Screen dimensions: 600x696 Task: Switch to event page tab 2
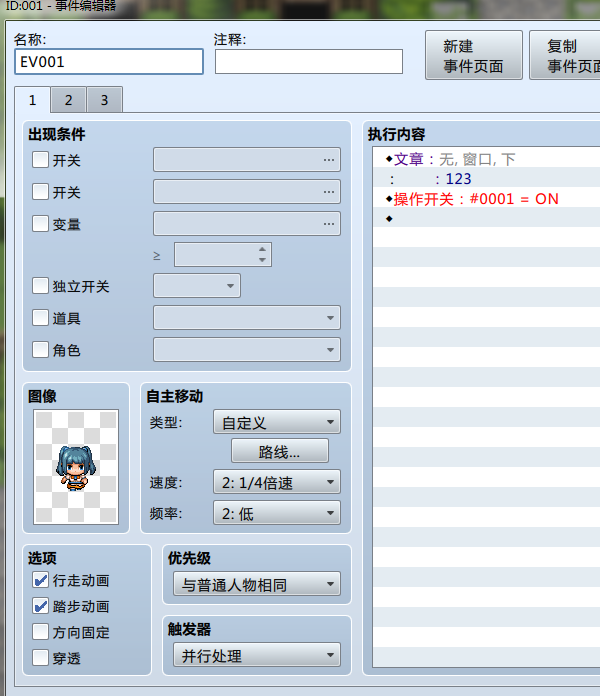point(68,100)
